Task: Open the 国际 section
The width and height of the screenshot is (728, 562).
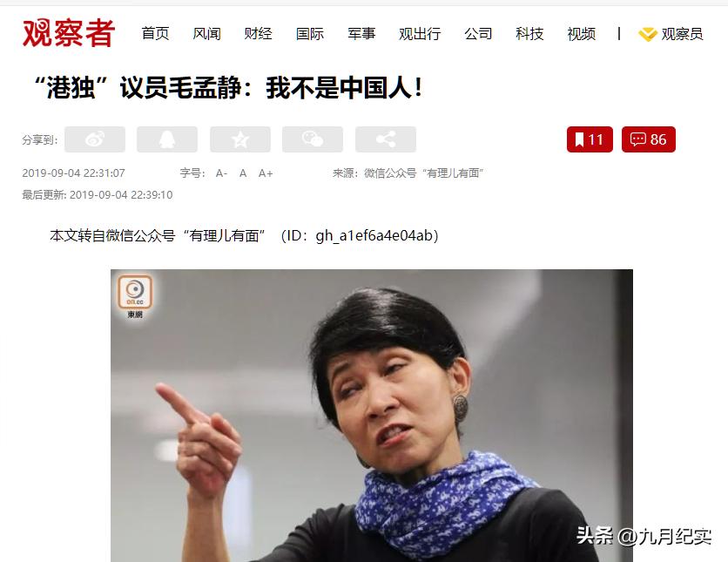Action: pos(310,33)
